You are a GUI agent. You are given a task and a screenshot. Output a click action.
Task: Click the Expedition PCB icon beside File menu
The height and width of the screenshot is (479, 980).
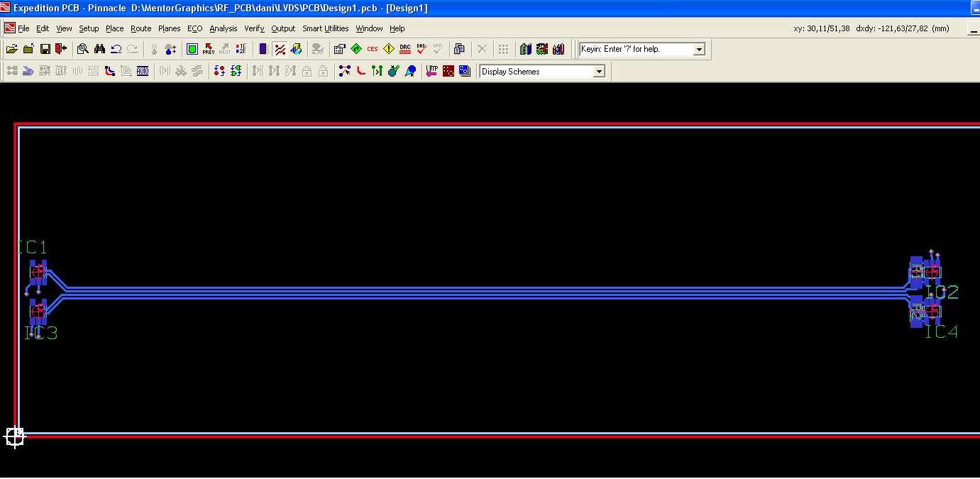(9, 28)
